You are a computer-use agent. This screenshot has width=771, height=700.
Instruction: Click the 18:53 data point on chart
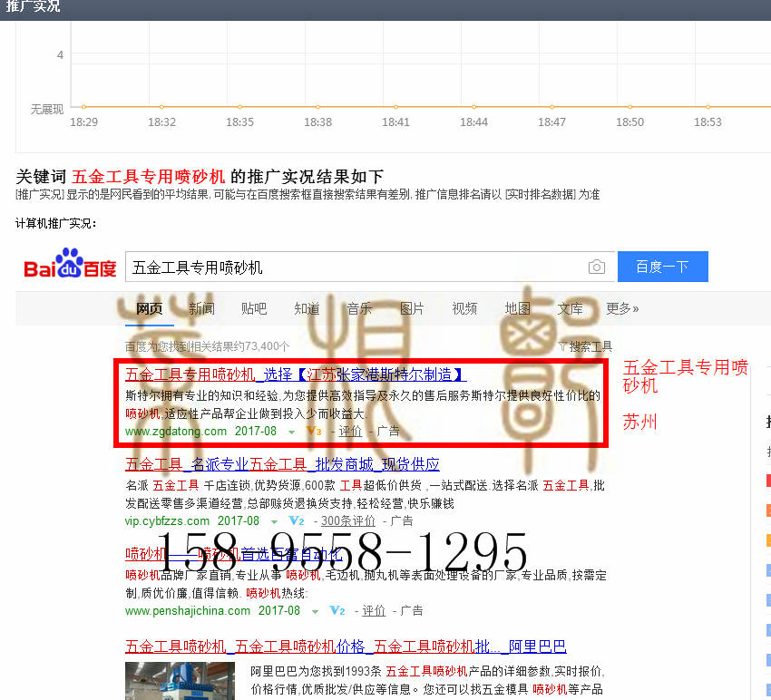point(708,107)
